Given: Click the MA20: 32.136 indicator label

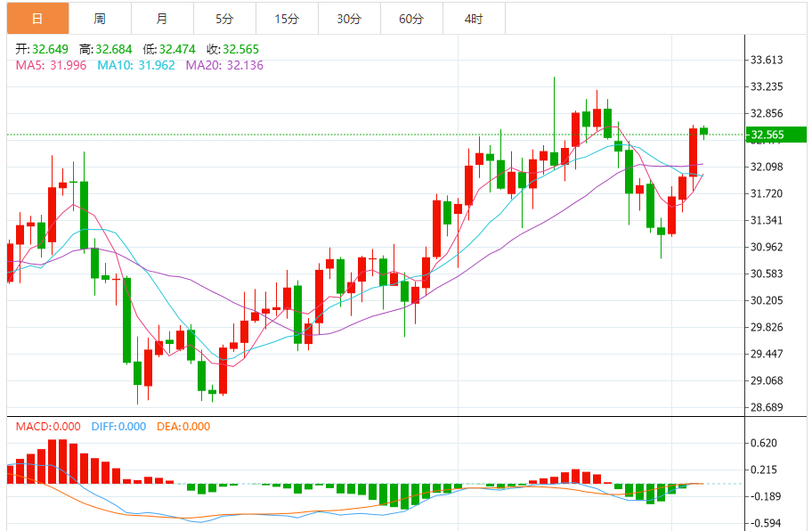Looking at the screenshot, I should pyautogui.click(x=224, y=65).
